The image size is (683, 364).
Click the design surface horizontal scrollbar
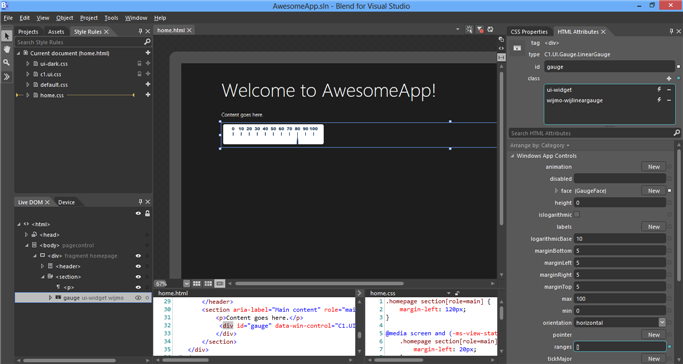(319, 284)
